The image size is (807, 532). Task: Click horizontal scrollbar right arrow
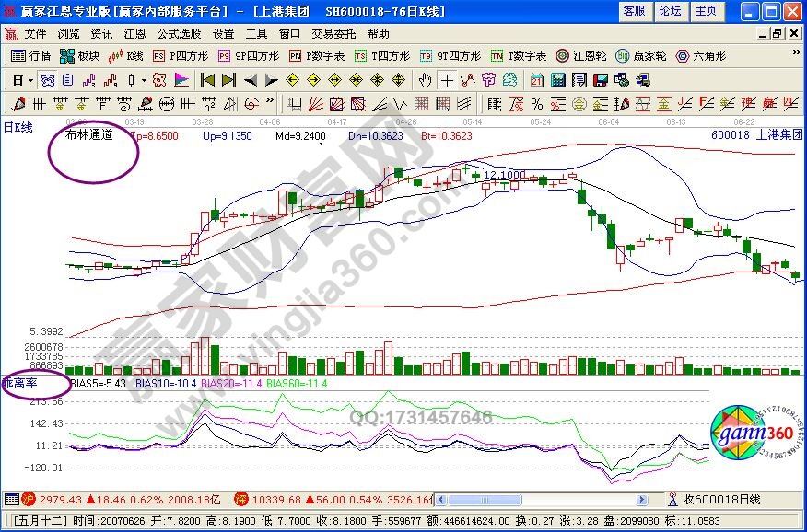[x=641, y=500]
